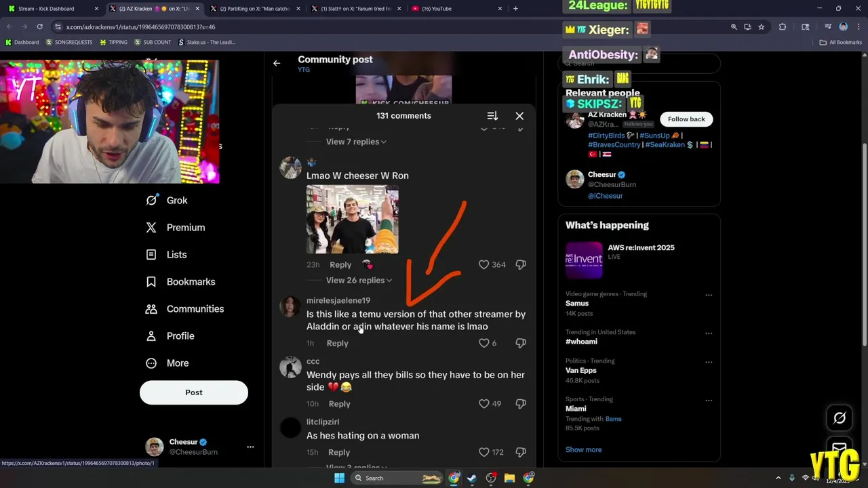The width and height of the screenshot is (868, 488).
Task: Open Grok floating button
Action: (x=840, y=418)
